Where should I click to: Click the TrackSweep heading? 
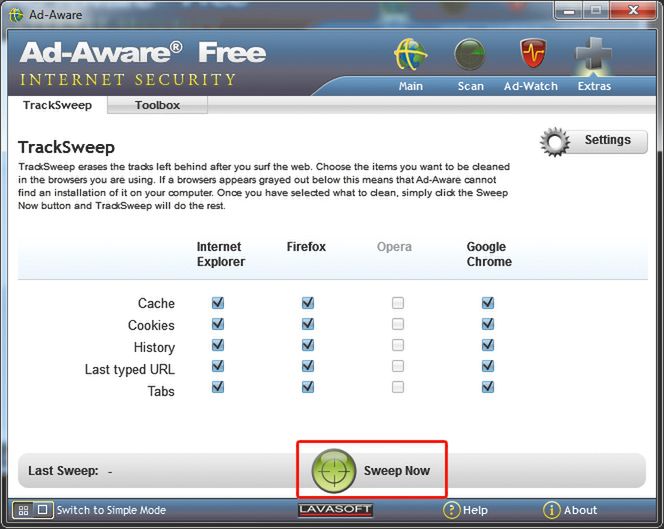pyautogui.click(x=66, y=147)
